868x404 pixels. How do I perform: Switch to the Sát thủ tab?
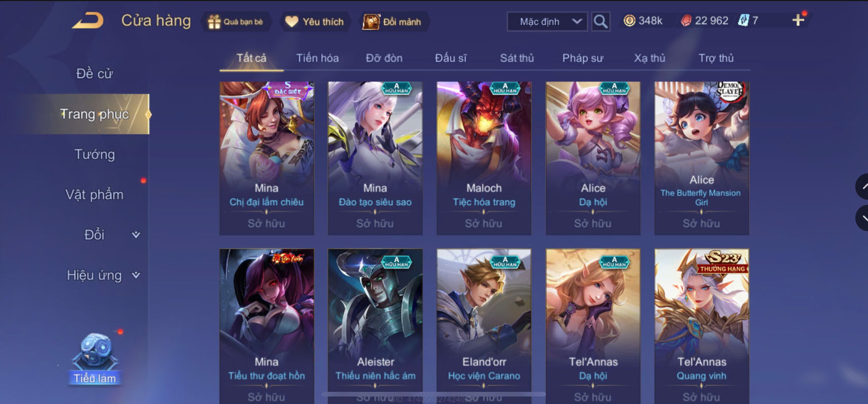[x=517, y=58]
